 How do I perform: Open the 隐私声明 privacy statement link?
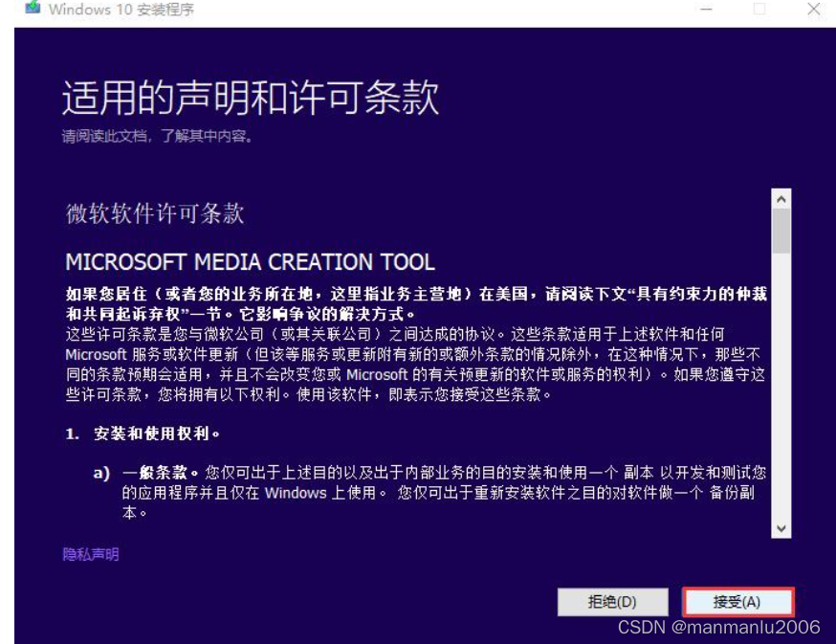point(91,554)
